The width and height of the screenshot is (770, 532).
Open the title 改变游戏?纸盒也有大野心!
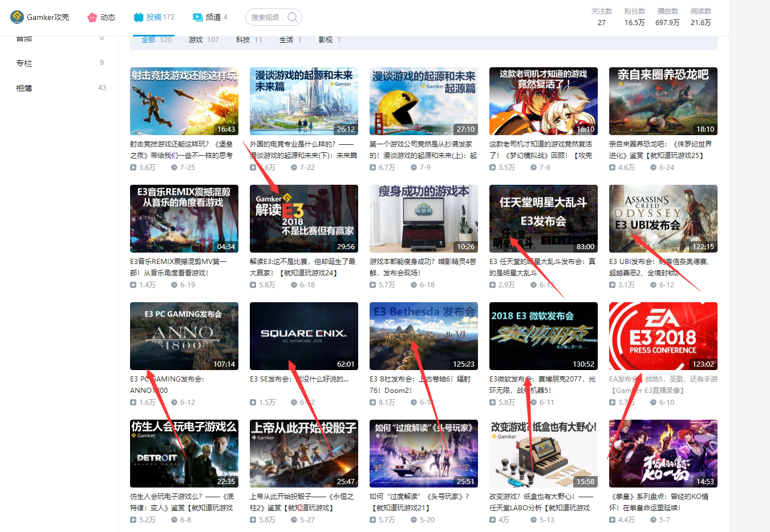541,502
